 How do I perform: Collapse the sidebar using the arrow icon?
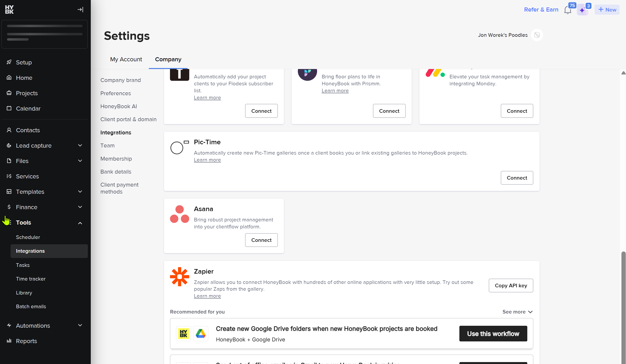[x=80, y=9]
